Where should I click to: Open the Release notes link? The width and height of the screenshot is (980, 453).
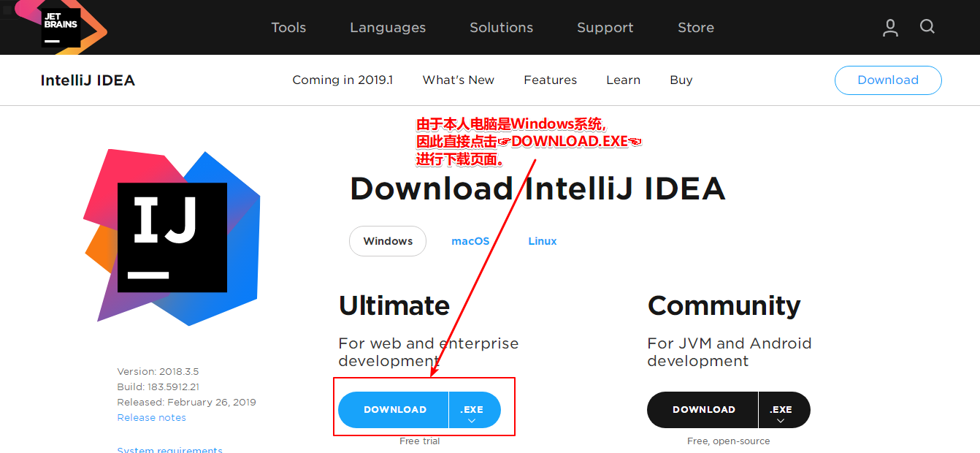pyautogui.click(x=151, y=417)
